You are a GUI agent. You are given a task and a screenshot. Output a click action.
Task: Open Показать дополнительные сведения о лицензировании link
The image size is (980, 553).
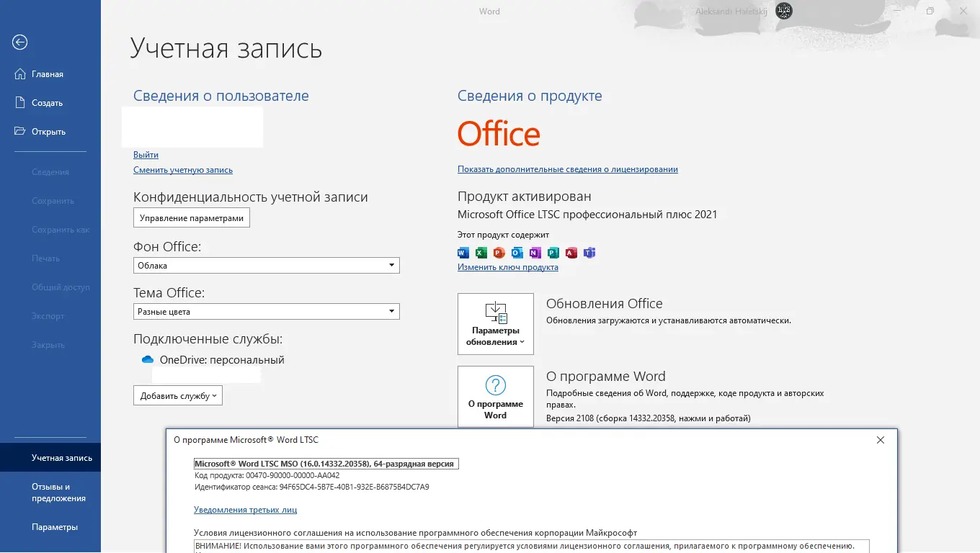[567, 168]
